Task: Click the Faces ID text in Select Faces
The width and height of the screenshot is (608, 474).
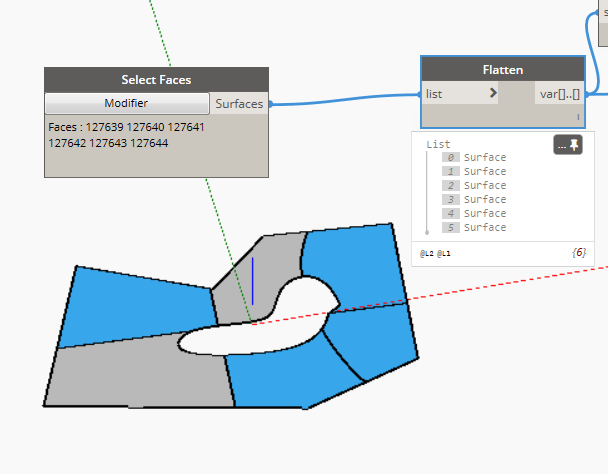Action: click(x=125, y=135)
